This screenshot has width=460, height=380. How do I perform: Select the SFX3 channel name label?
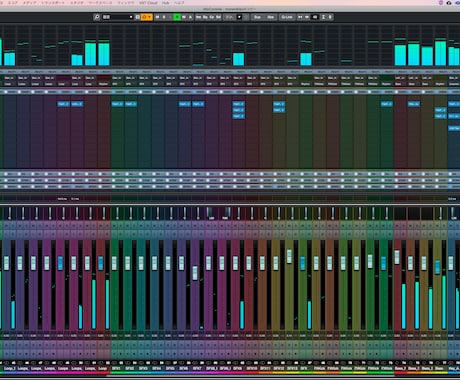point(144,368)
